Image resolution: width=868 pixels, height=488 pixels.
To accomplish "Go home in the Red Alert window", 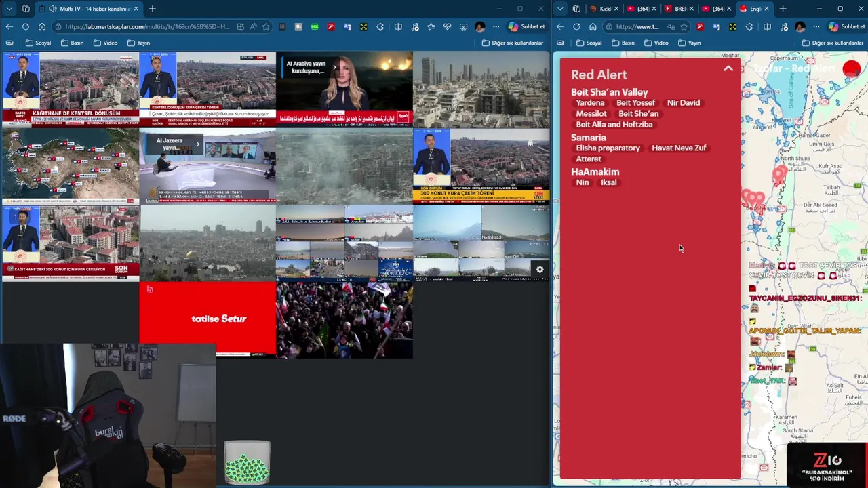I will click(x=593, y=26).
